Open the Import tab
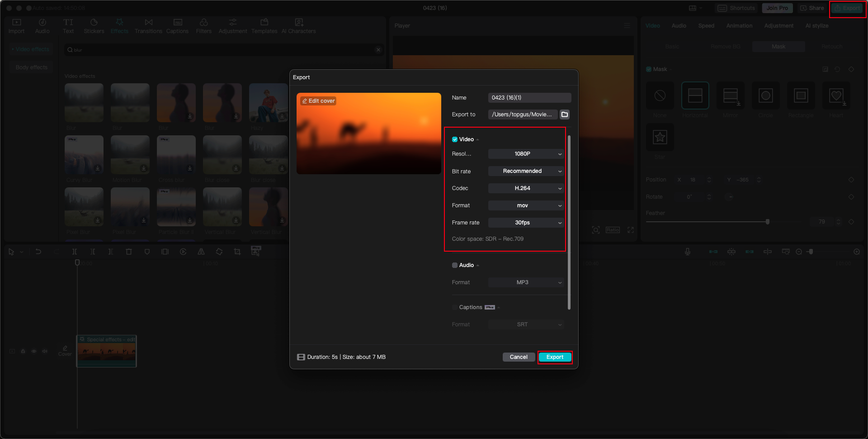The width and height of the screenshot is (868, 439). point(16,26)
